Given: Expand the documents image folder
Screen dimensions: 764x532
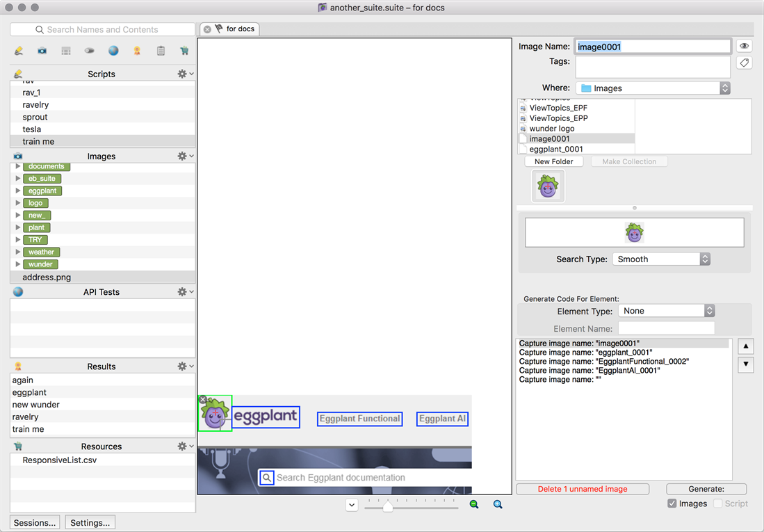Looking at the screenshot, I should tap(18, 166).
